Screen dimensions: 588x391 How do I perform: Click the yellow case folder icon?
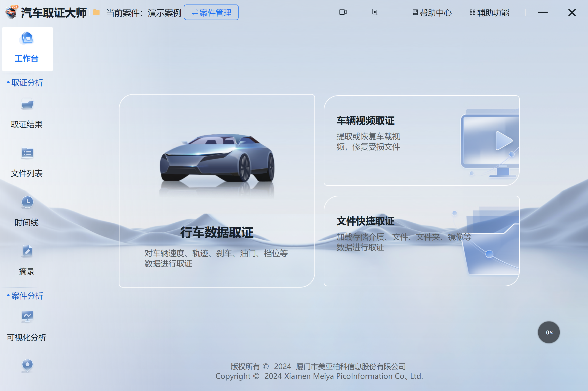[96, 12]
